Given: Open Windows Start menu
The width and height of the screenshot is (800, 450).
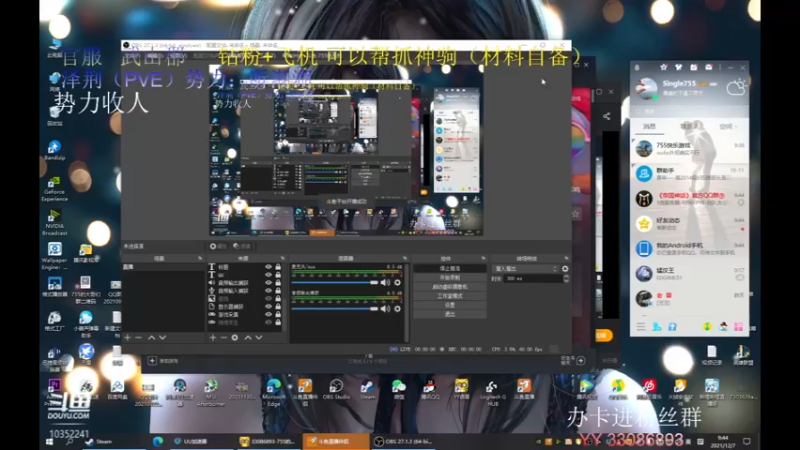Looking at the screenshot, I should click(49, 442).
